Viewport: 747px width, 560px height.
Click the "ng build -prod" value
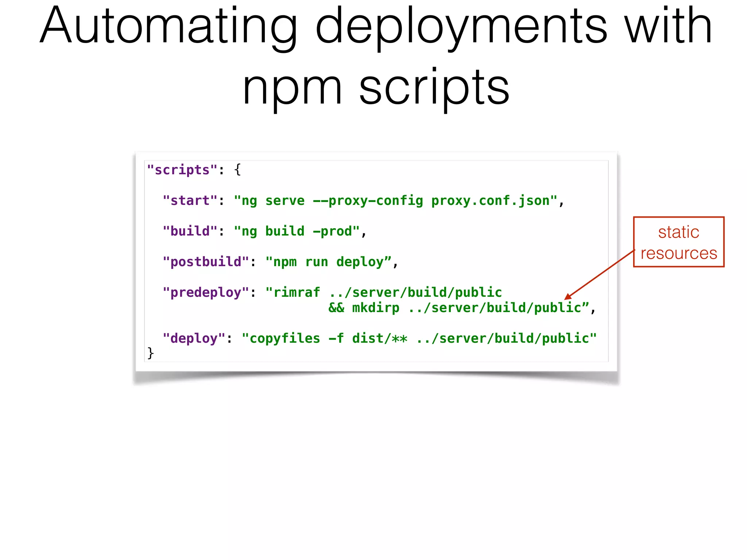297,231
